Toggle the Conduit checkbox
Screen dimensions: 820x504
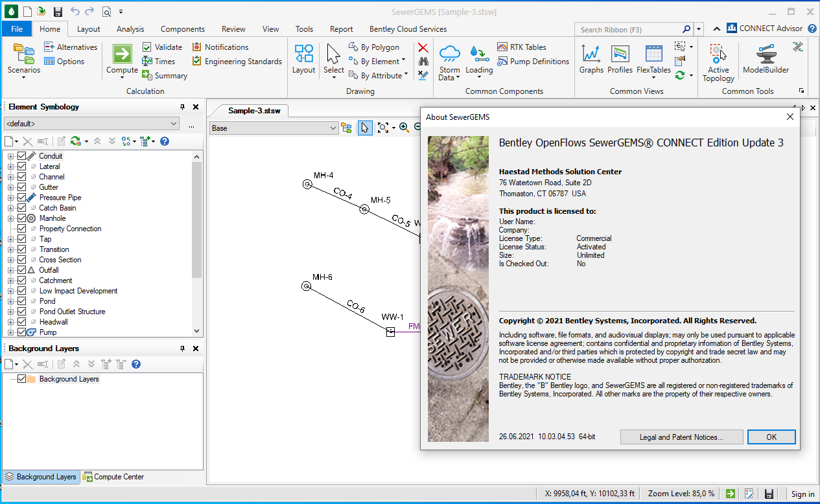tap(21, 156)
